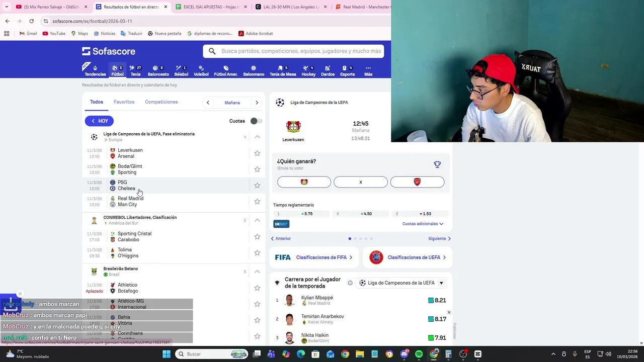The width and height of the screenshot is (644, 362).
Task: Go to Anterior featured match
Action: pyautogui.click(x=281, y=239)
